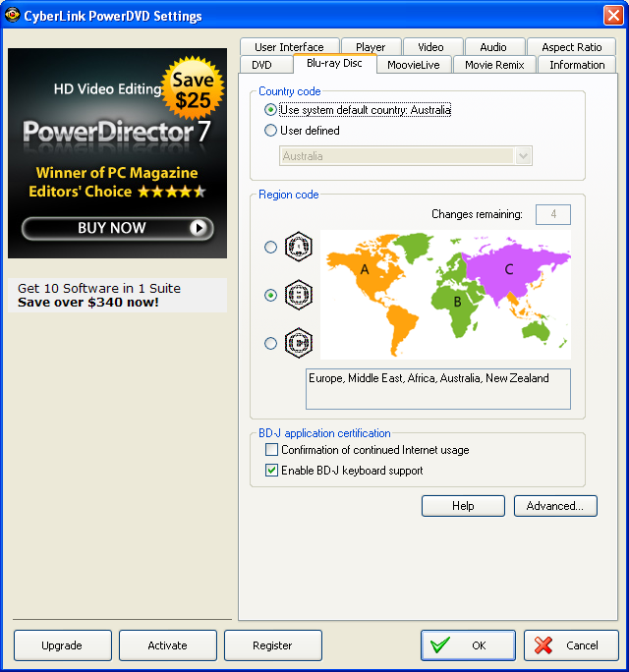The width and height of the screenshot is (629, 672).
Task: Click the BUY NOW arrow icon
Action: tap(200, 228)
